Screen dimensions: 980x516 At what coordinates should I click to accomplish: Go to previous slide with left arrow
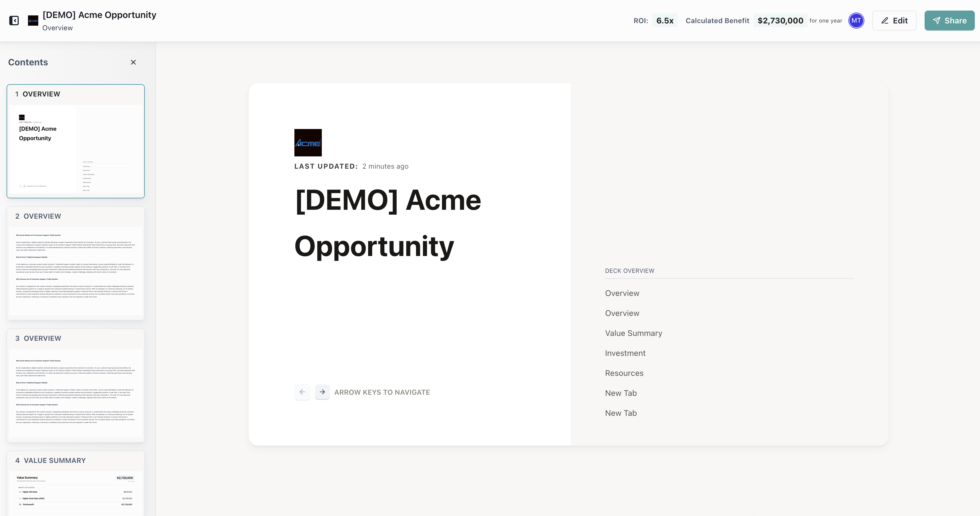point(302,392)
